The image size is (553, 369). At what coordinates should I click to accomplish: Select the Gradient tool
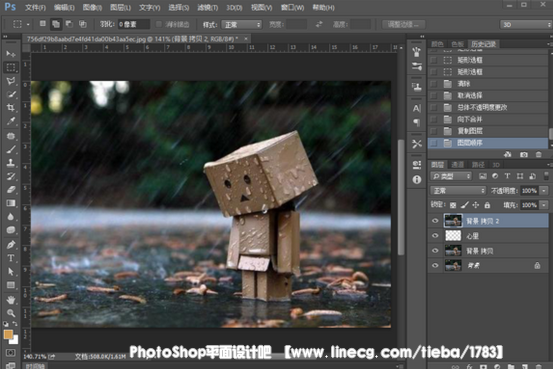[11, 203]
